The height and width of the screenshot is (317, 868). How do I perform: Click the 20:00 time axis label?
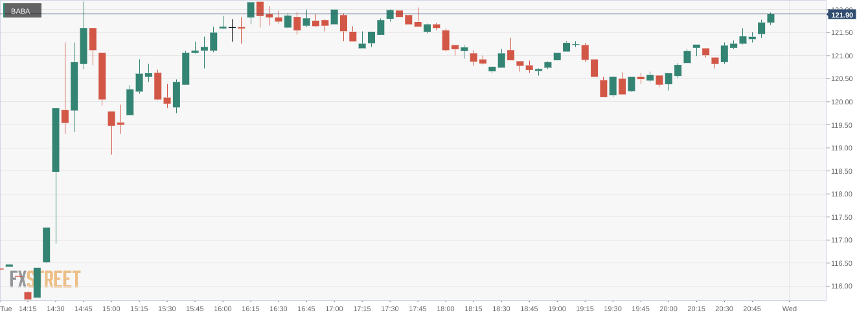coord(668,309)
